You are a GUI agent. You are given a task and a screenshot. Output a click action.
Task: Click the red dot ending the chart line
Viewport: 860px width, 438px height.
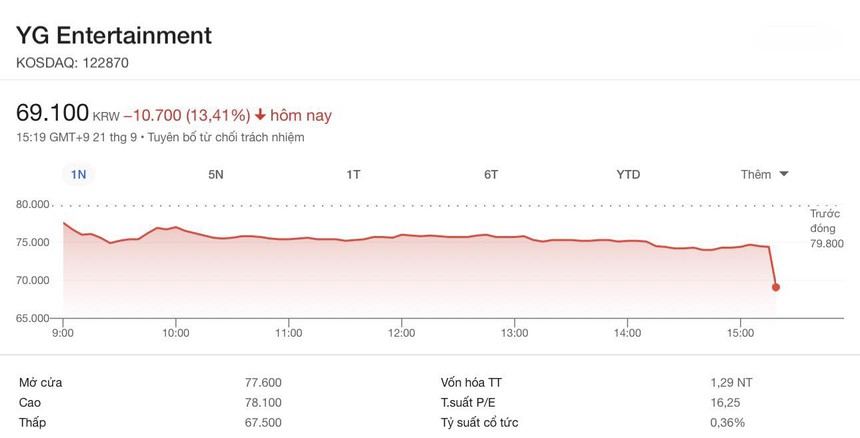point(776,287)
